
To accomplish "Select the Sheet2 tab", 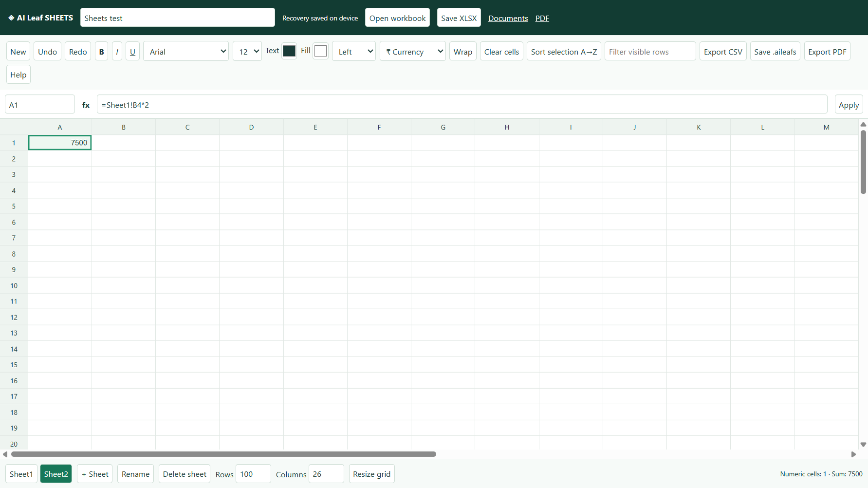I will [x=56, y=474].
